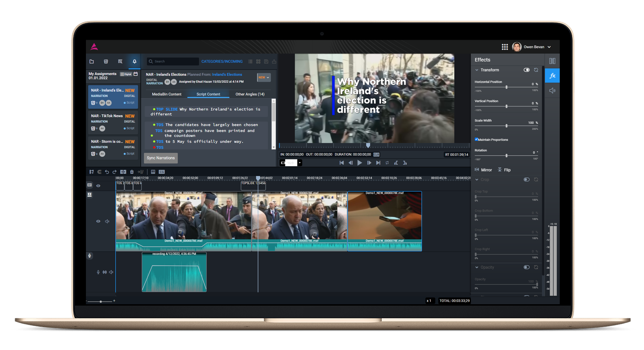
Task: Open the apps grid menu icon
Action: coord(504,47)
